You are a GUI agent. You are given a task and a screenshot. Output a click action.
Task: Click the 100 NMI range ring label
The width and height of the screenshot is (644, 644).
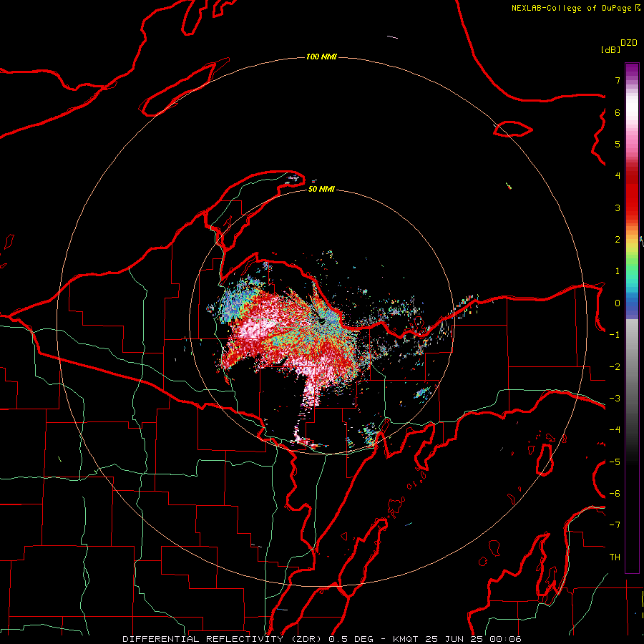pos(321,57)
